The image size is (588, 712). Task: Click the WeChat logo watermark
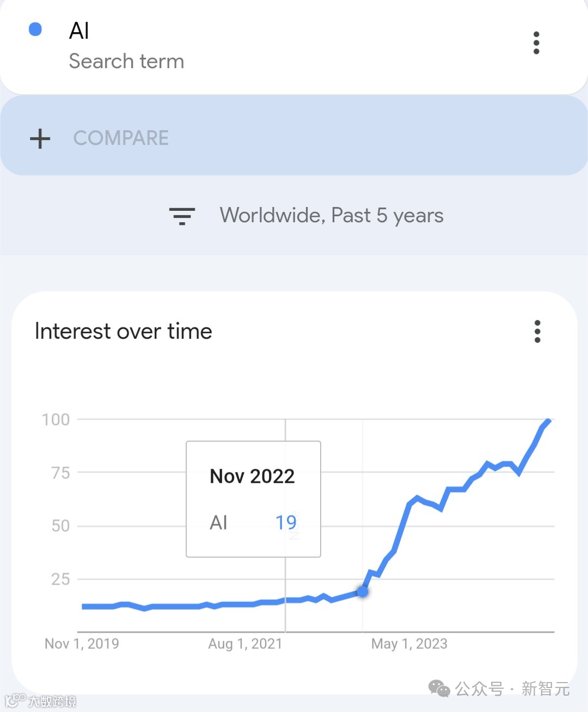[439, 689]
